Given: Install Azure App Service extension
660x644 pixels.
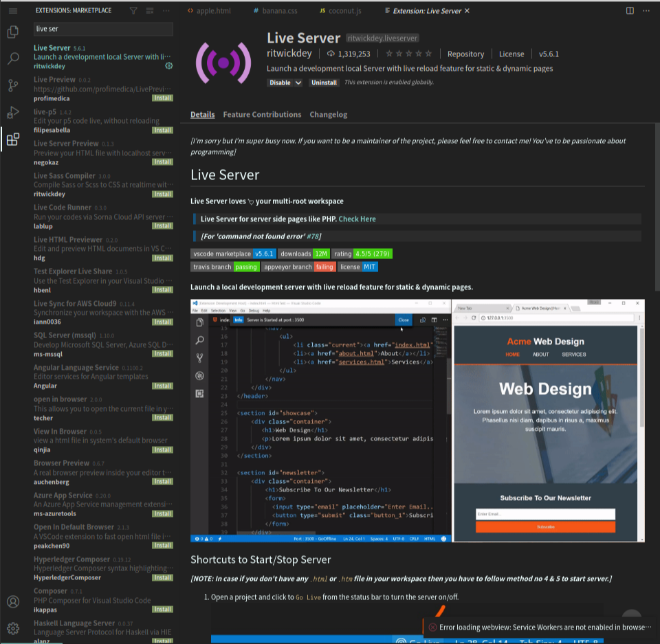Looking at the screenshot, I should coord(162,514).
